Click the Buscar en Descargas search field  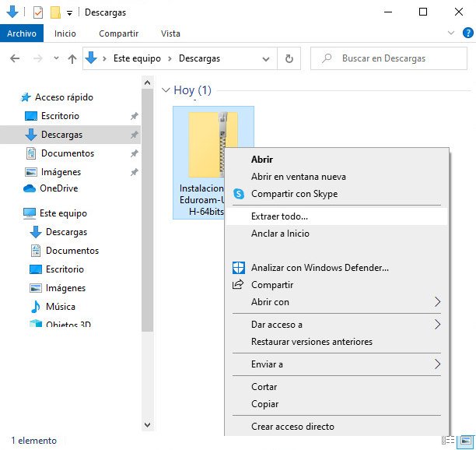[x=389, y=58]
